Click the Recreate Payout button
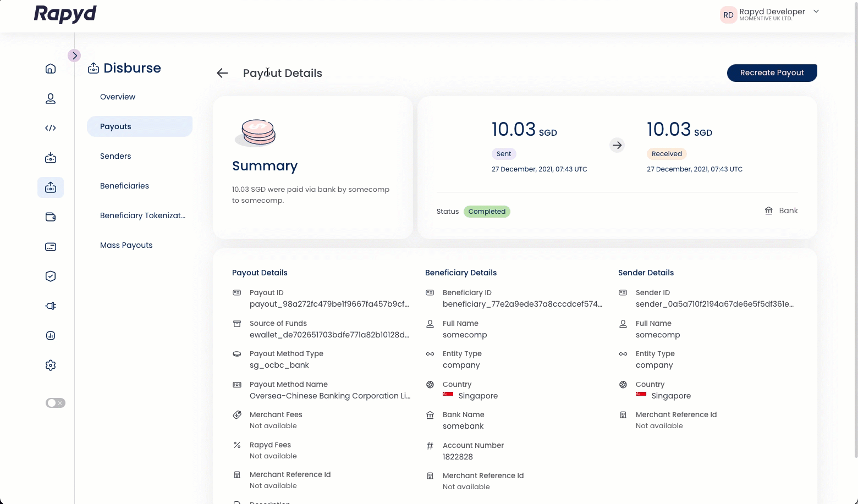 772,73
